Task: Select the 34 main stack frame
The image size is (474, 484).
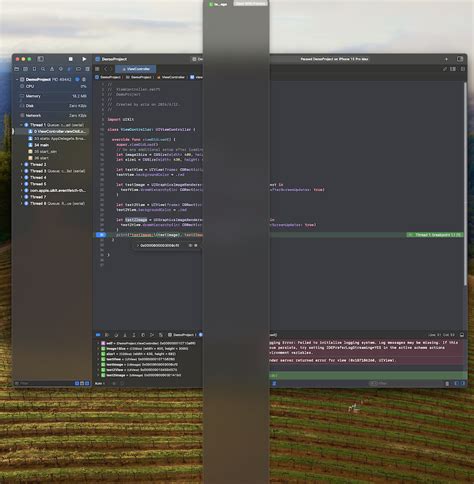Action: click(42, 145)
